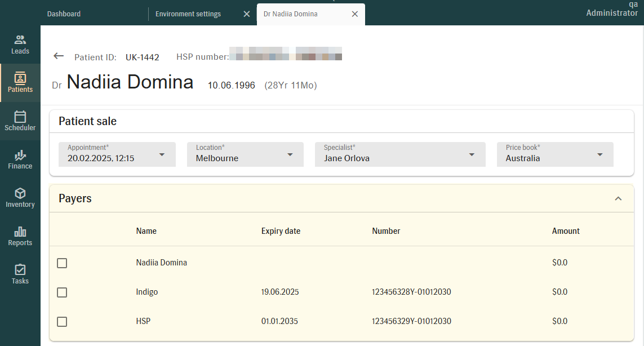Go to Finance in the sidebar
644x346 pixels.
coord(20,159)
